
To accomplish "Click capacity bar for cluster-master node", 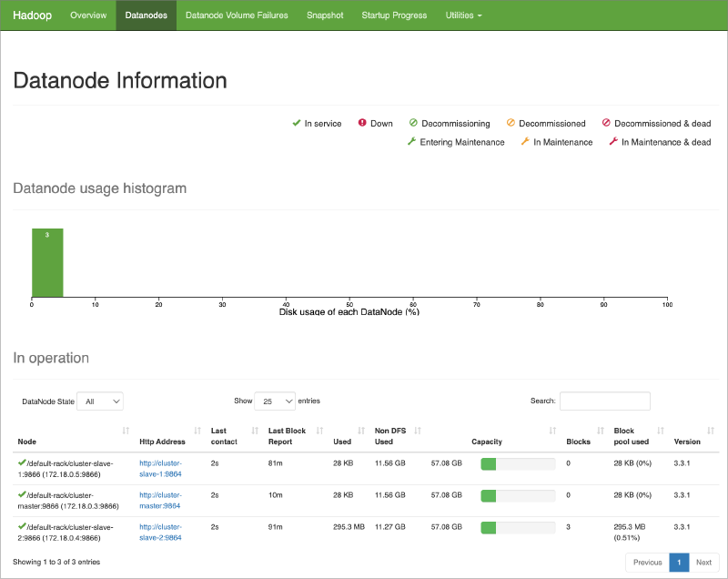I will click(518, 495).
